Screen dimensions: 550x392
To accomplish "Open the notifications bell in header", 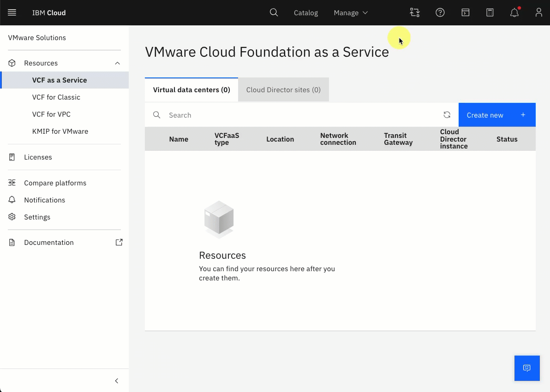I will (514, 12).
